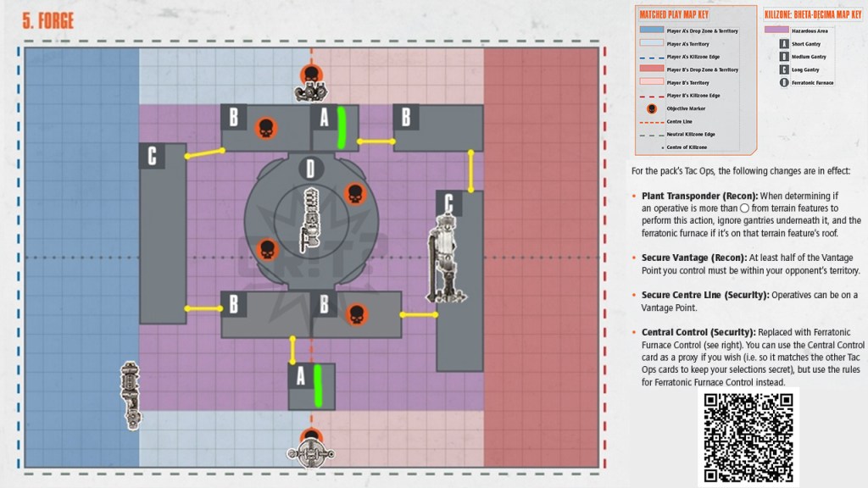The width and height of the screenshot is (868, 488).
Task: Select the terrain piece in Player A's blue drop zone
Action: pos(130,395)
